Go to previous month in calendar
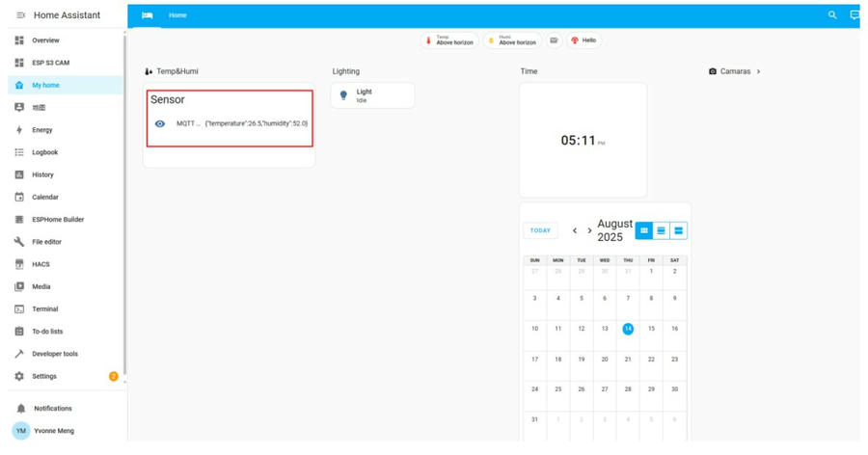The image size is (868, 455). click(575, 230)
